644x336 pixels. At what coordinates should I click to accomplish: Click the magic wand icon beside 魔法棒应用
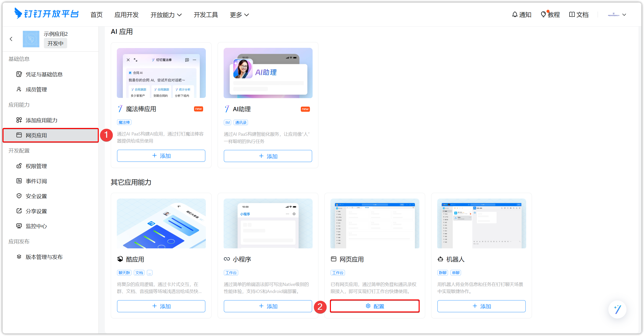(120, 109)
